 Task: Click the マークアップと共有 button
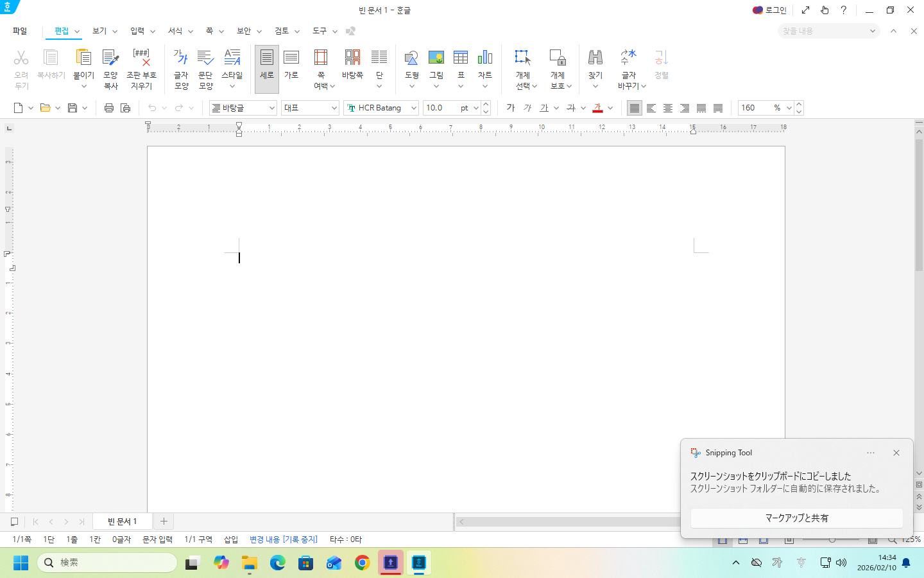click(x=796, y=518)
